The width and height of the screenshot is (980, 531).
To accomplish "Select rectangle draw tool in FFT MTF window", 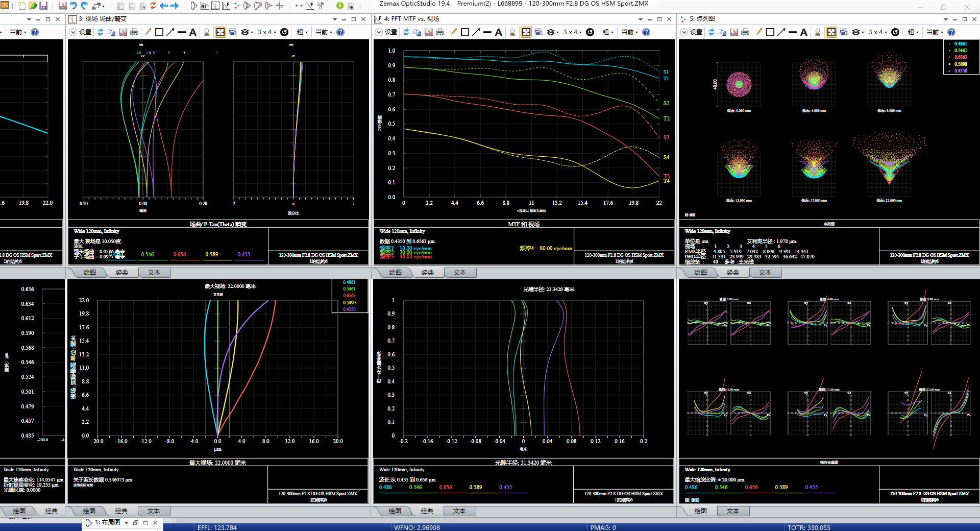I will tap(465, 32).
